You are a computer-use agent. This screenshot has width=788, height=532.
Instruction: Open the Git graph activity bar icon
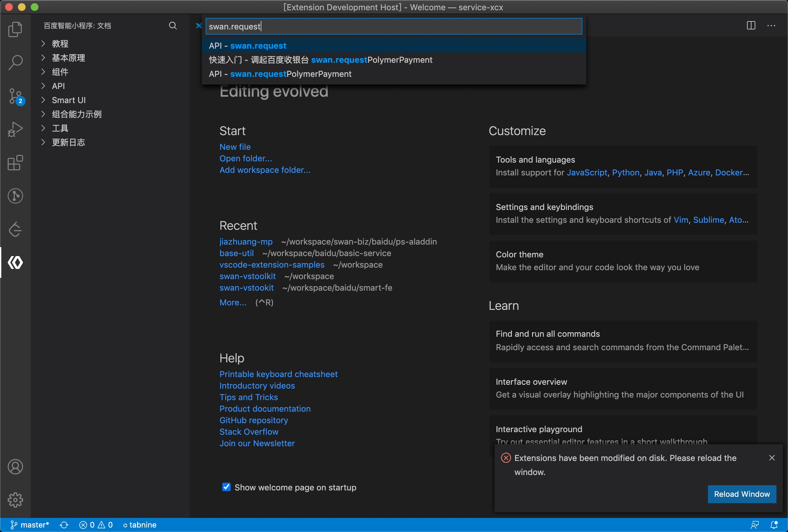(15, 196)
